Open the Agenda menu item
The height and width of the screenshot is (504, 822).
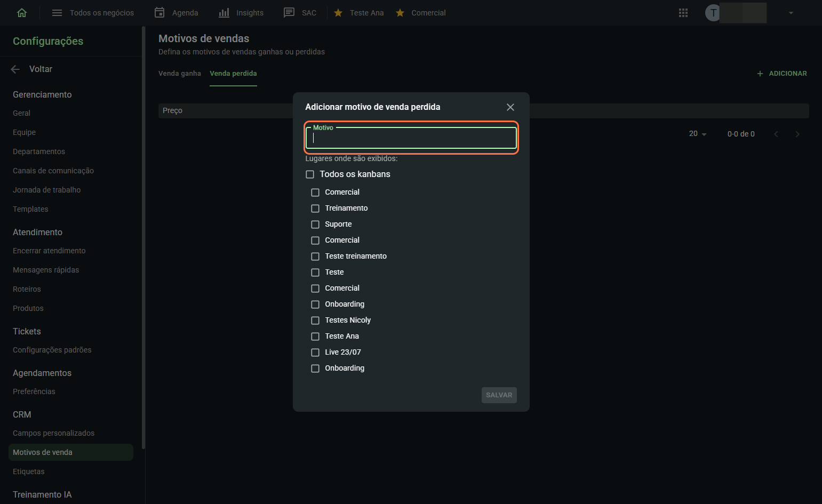(x=185, y=13)
